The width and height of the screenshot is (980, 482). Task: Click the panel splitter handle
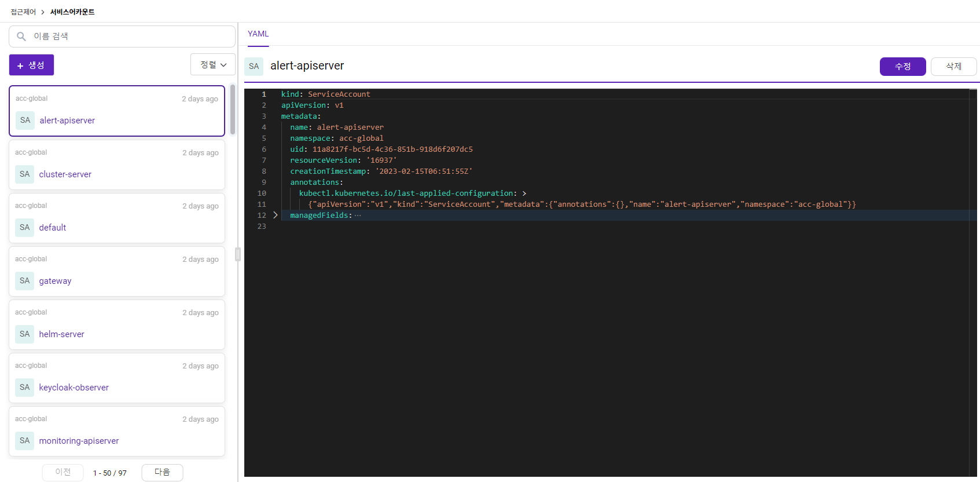(238, 254)
